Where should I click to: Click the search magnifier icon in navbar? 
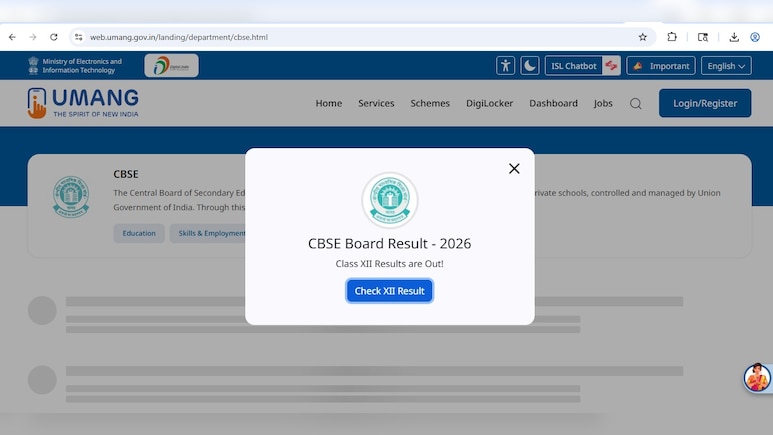click(x=636, y=104)
